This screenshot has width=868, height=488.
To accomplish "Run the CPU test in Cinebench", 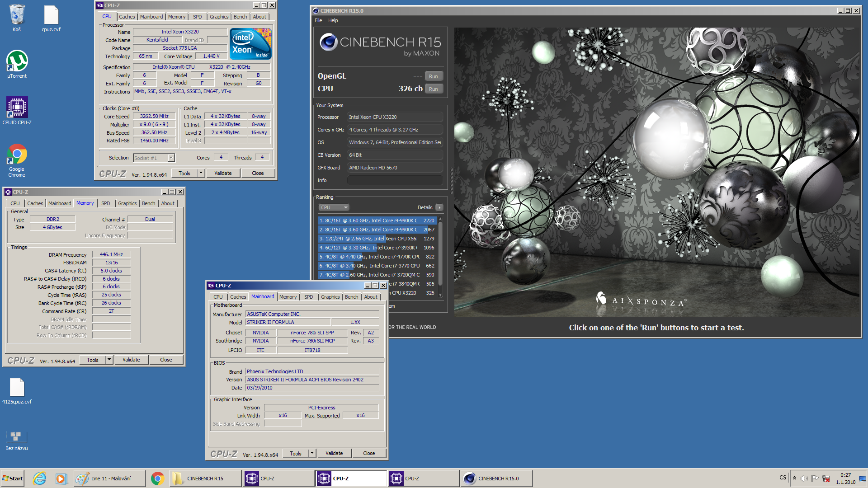I will pos(434,89).
